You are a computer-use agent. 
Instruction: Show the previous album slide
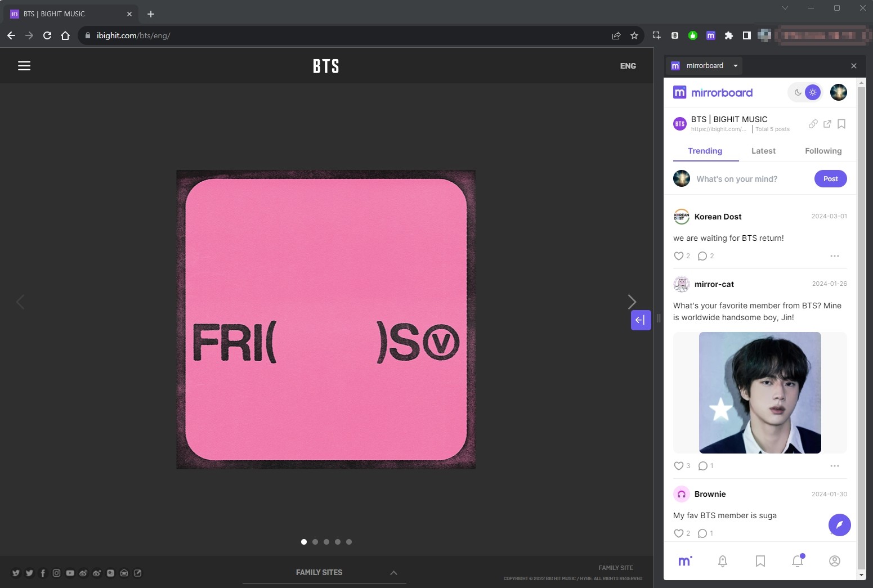tap(20, 302)
